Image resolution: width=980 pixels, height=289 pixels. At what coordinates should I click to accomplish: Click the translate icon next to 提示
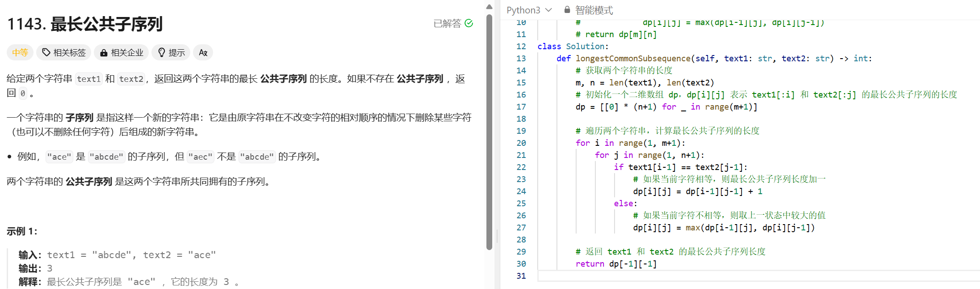[203, 53]
